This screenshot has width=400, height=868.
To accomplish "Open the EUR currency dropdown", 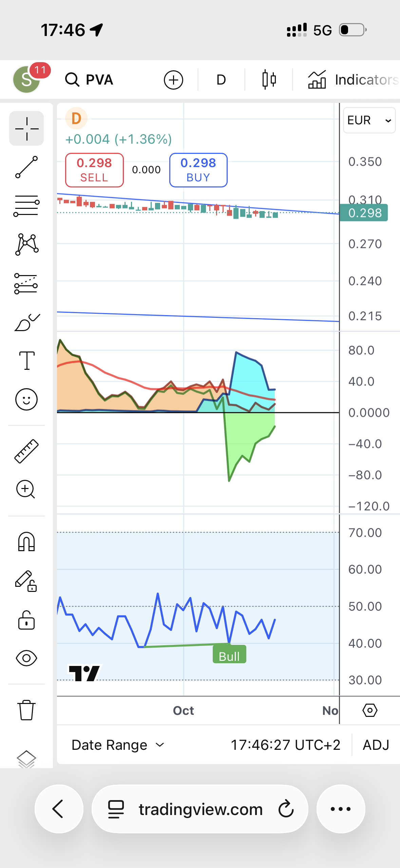I will [369, 120].
